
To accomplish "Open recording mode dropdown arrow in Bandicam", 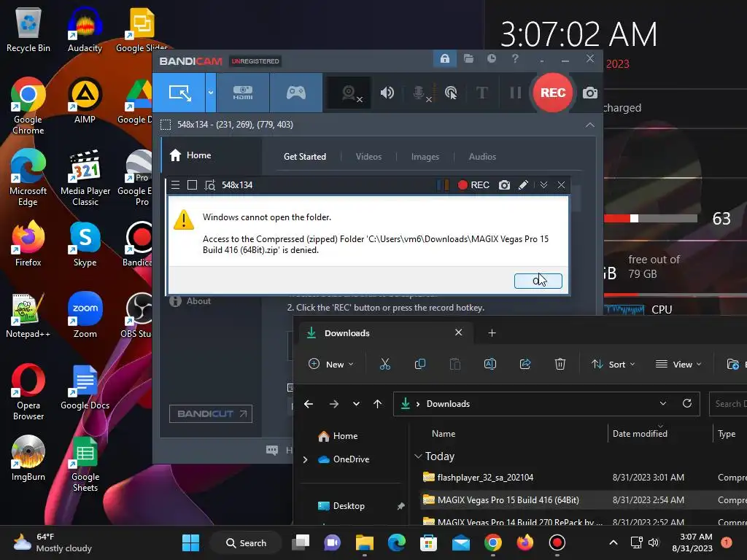I will pos(211,93).
